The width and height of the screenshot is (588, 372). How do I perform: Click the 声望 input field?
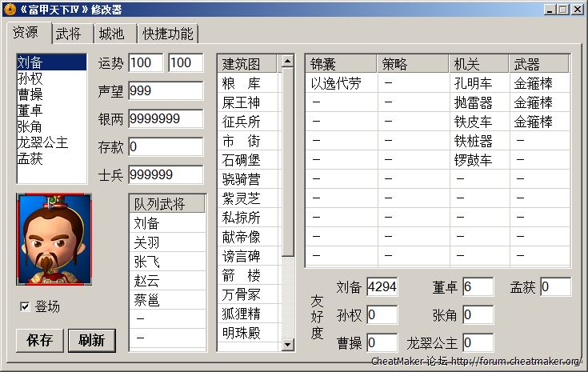click(x=165, y=91)
